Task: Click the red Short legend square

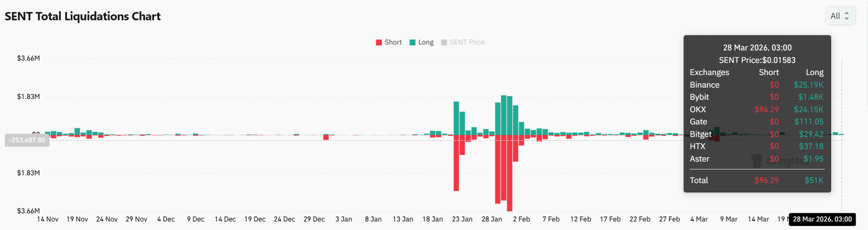Action: tap(379, 42)
